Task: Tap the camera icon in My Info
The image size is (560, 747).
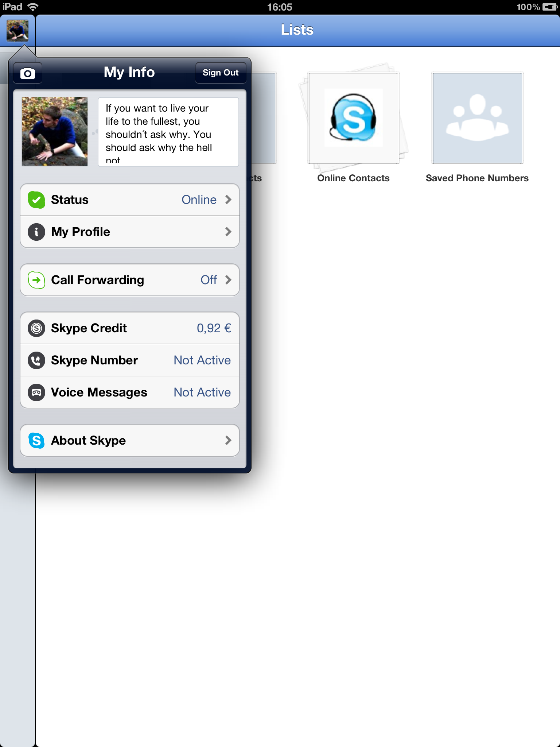Action: [28, 73]
